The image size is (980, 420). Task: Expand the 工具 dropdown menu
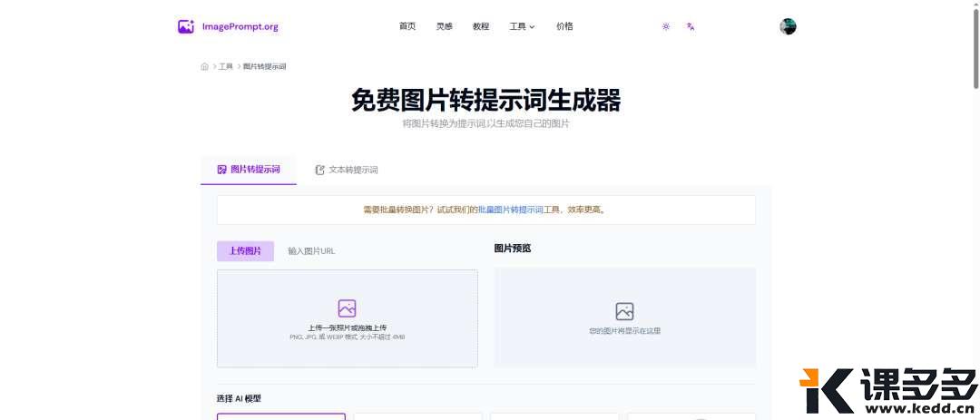point(522,26)
